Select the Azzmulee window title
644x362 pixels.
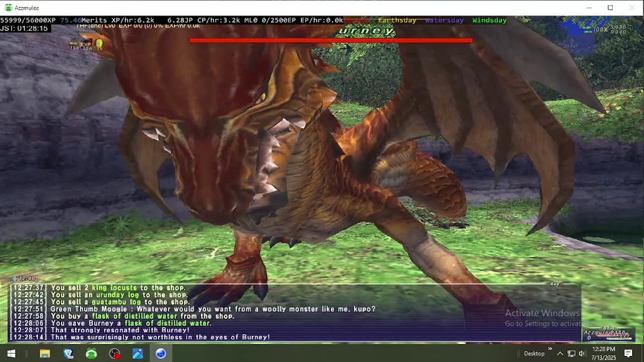tap(27, 8)
